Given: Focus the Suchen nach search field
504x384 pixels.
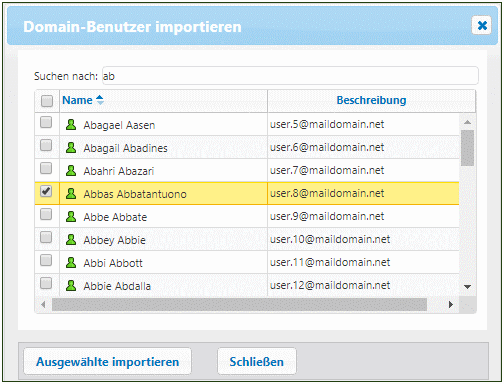Looking at the screenshot, I should point(290,76).
